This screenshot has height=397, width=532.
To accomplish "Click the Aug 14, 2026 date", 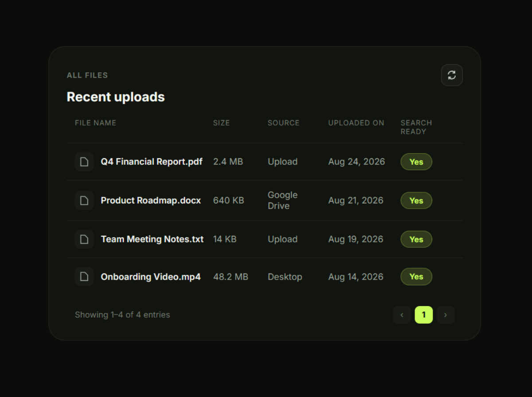I will point(356,276).
